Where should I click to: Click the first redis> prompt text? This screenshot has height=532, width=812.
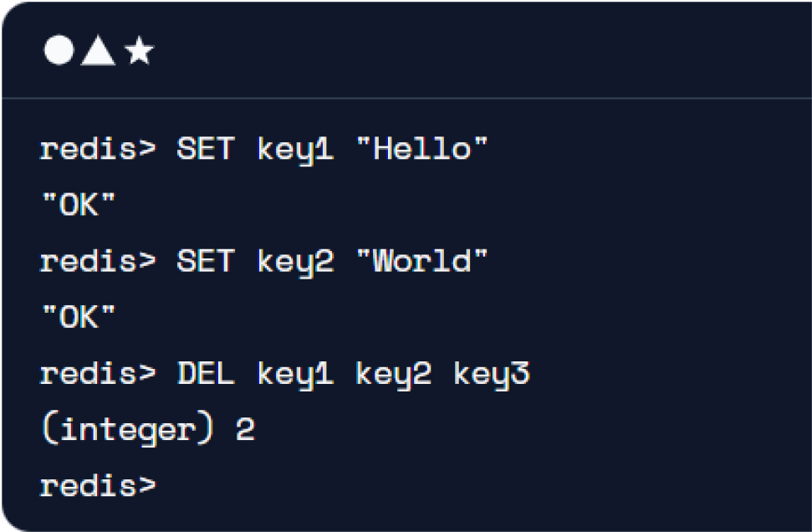coord(98,149)
